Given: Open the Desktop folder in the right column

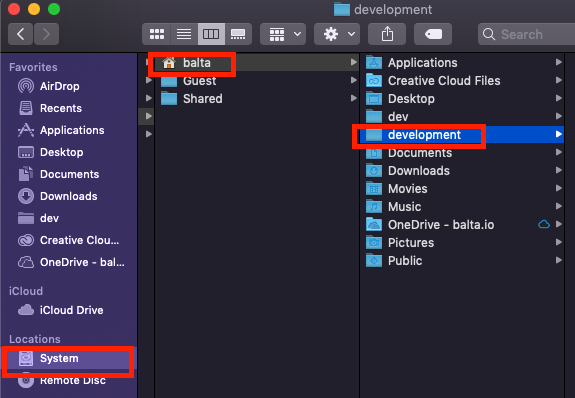Looking at the screenshot, I should pyautogui.click(x=462, y=98).
